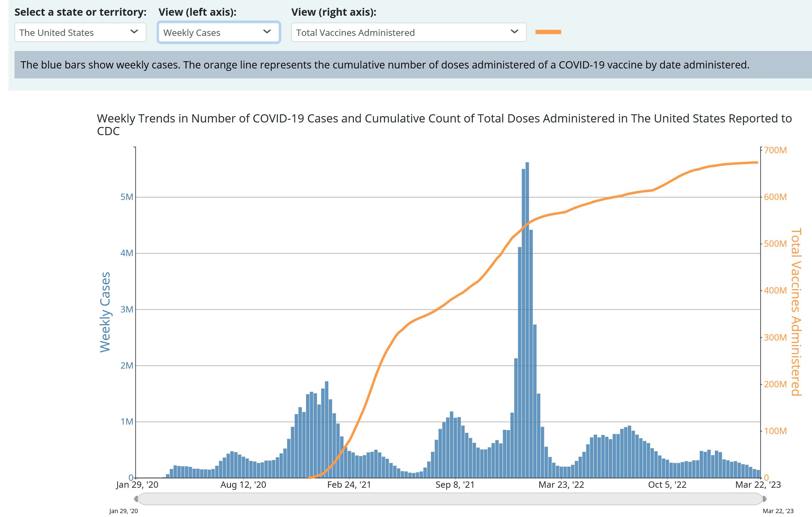Click the Sep 8, '21 x-axis label
This screenshot has height=517, width=812.
[x=455, y=485]
